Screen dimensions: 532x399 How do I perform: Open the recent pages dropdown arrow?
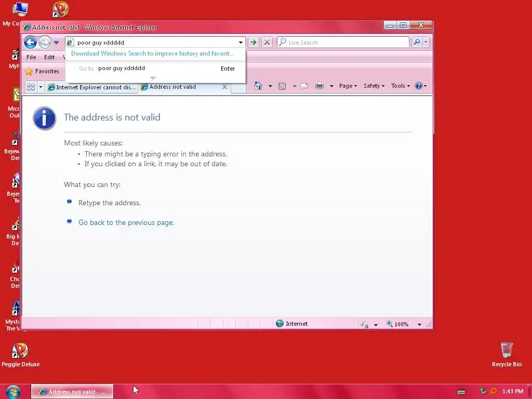tap(56, 43)
